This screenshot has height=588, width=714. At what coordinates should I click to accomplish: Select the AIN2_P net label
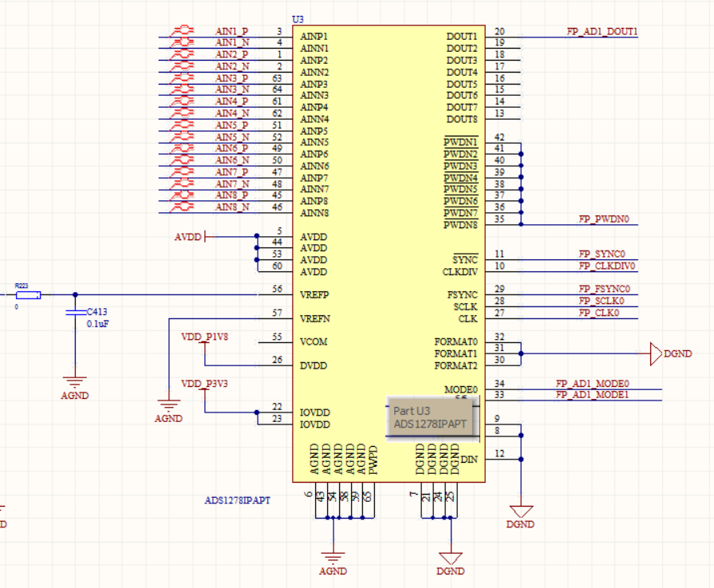[232, 55]
